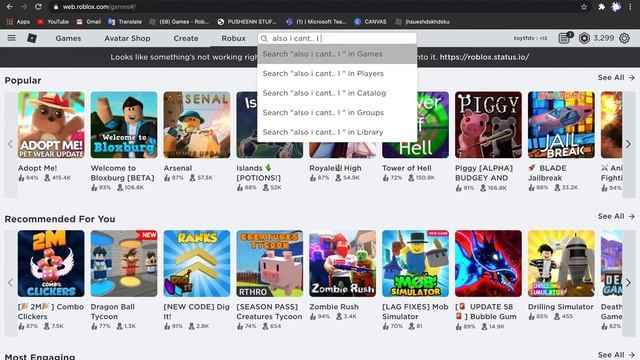
Task: Show previous Recommended For You games
Action: pyautogui.click(x=11, y=282)
